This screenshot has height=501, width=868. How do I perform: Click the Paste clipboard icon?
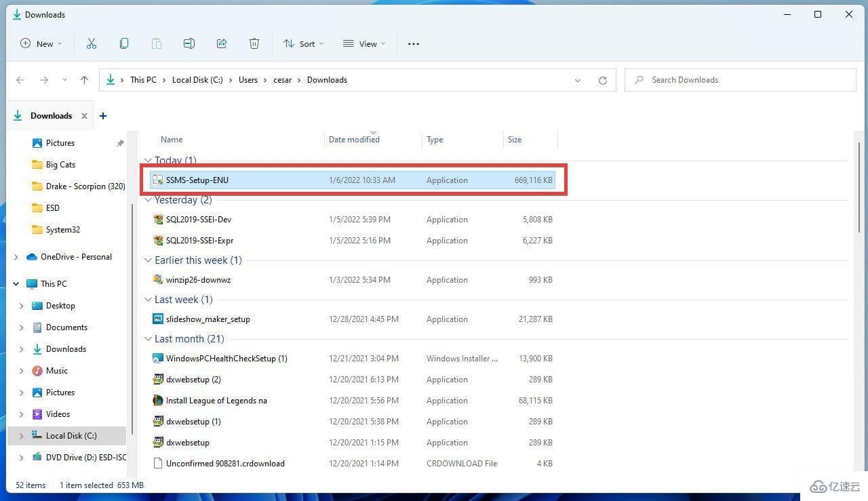157,43
